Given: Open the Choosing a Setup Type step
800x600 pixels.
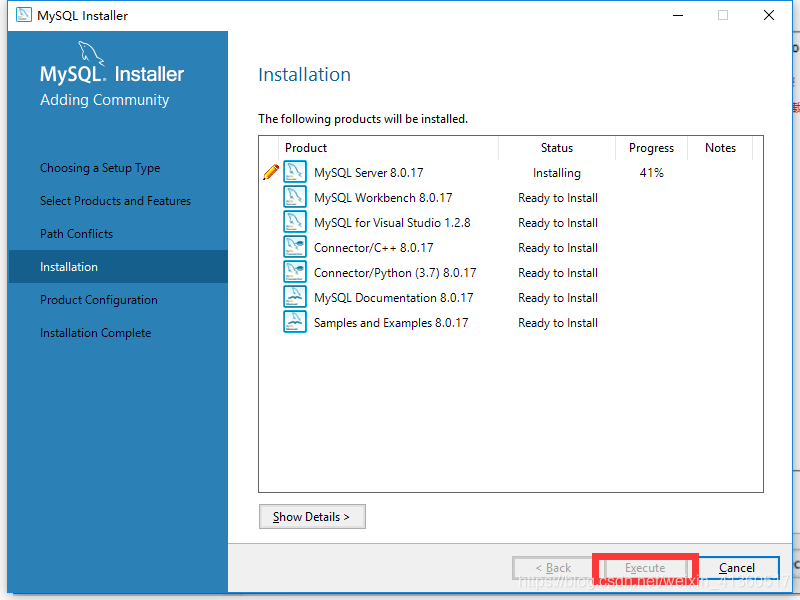Looking at the screenshot, I should click(x=100, y=168).
